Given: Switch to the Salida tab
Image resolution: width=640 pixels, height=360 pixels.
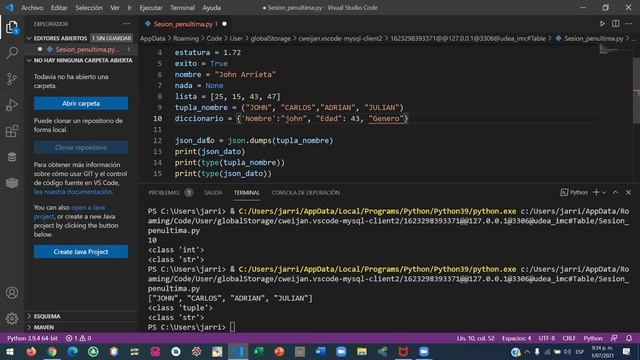Looking at the screenshot, I should 213,192.
